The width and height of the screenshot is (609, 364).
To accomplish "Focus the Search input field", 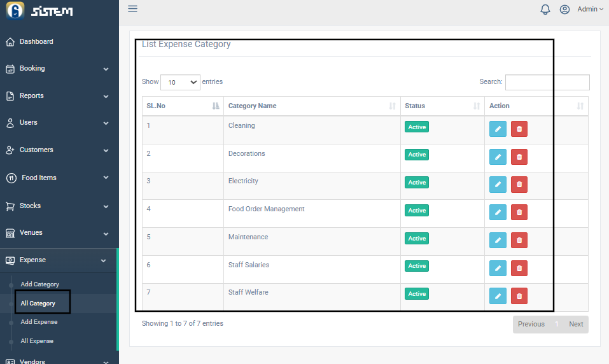I will 547,82.
